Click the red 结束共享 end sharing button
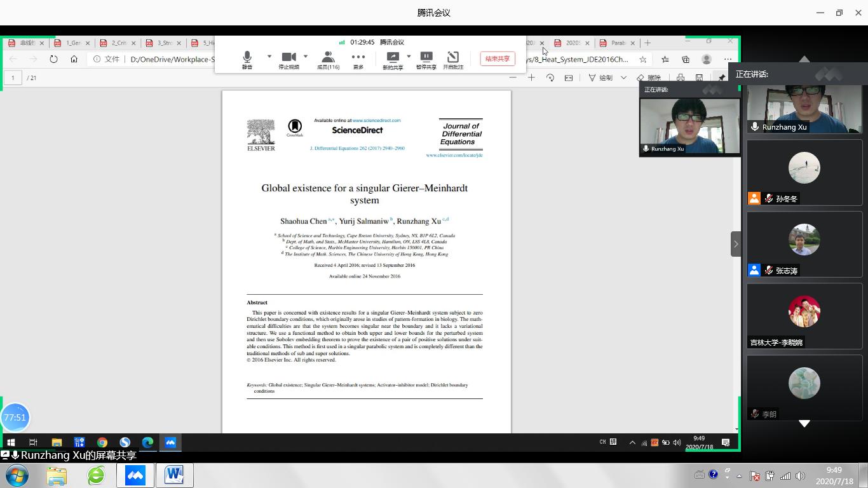 [x=498, y=58]
